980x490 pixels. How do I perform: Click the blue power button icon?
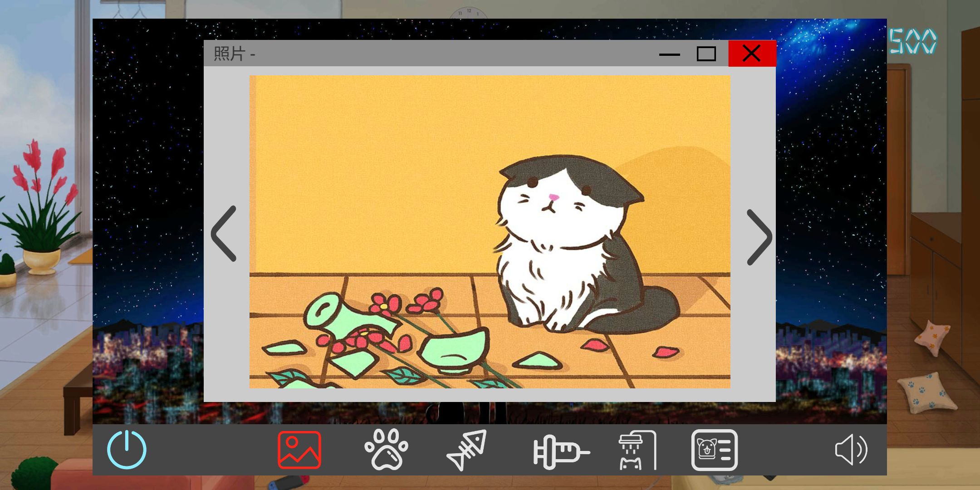click(x=127, y=450)
